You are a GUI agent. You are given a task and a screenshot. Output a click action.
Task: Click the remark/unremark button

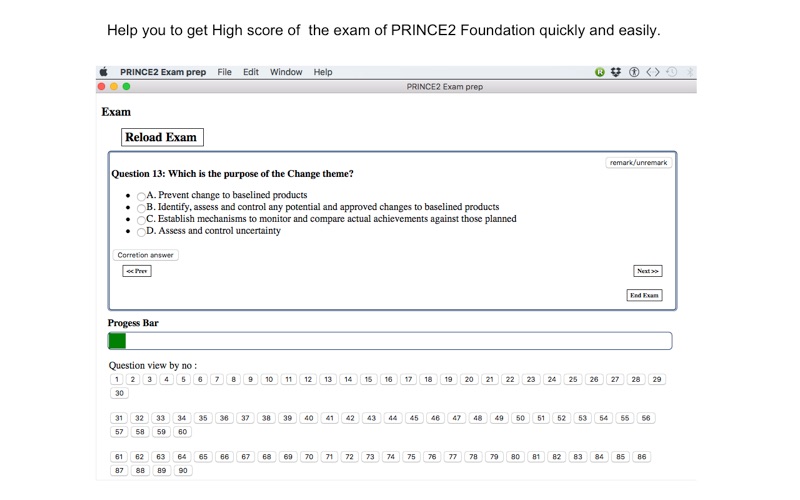point(638,162)
